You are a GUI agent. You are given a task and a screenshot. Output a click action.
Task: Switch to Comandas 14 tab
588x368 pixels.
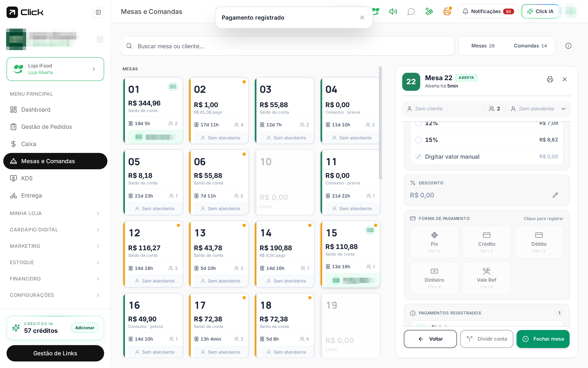click(x=530, y=46)
